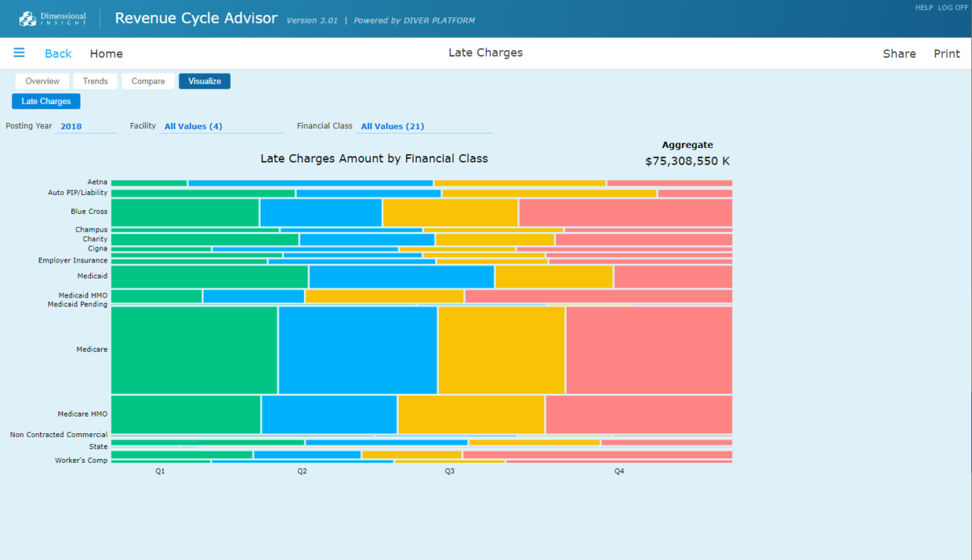Click the Late Charges button
Screen dimensions: 972x560
tap(46, 102)
